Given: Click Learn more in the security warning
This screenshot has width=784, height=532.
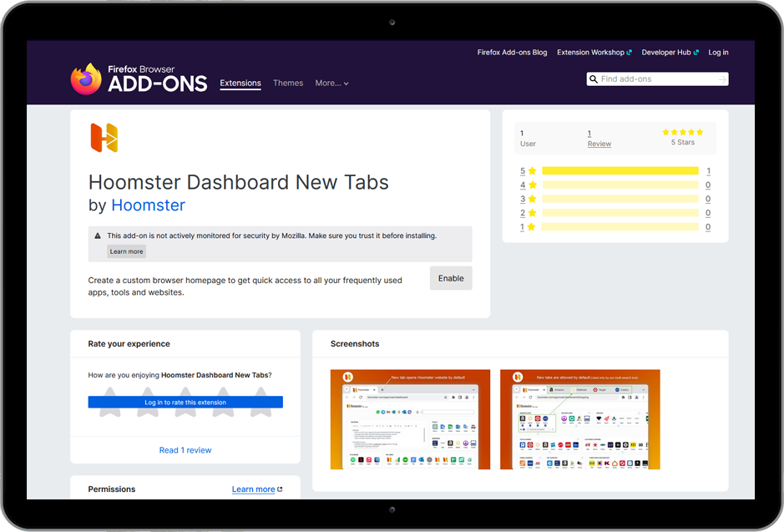Looking at the screenshot, I should pos(127,251).
